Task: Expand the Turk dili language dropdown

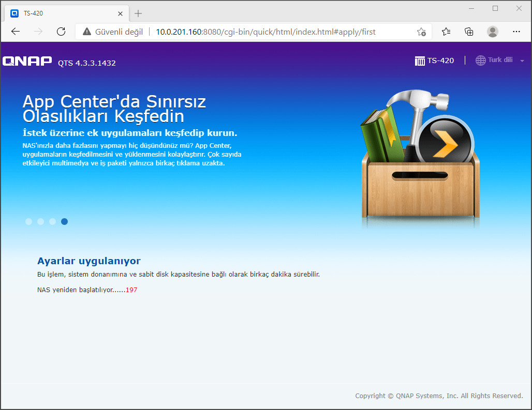Action: click(522, 61)
